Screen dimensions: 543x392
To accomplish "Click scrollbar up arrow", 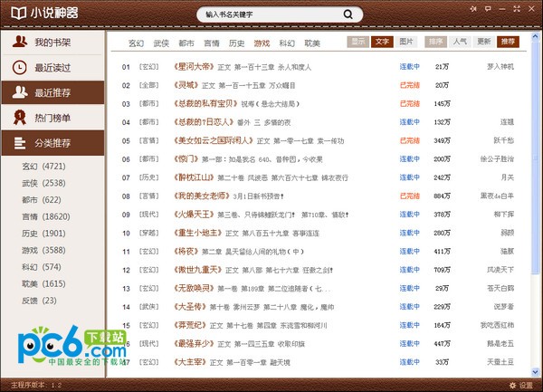I will (x=535, y=36).
